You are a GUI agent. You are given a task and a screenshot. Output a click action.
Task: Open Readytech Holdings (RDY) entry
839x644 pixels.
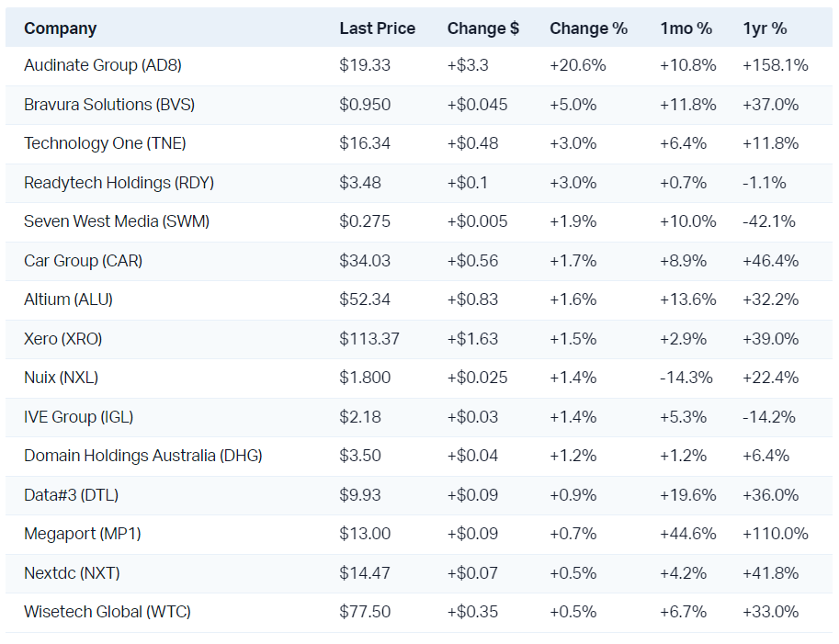pyautogui.click(x=119, y=183)
